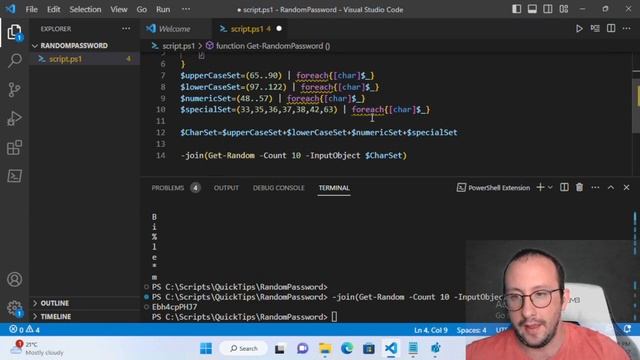Open the Extensions view
Viewport: 640px width, 360px height.
(14, 147)
